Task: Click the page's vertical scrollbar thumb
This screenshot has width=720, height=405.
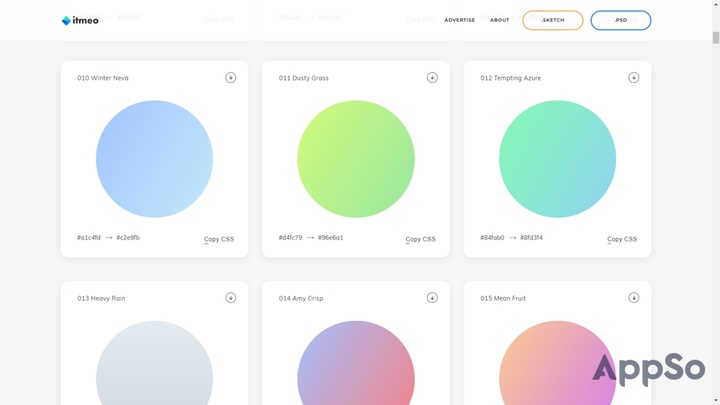Action: coord(715,38)
